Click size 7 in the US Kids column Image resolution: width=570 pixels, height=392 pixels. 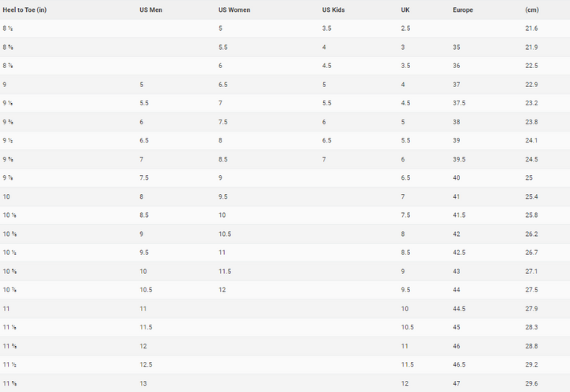[325, 159]
